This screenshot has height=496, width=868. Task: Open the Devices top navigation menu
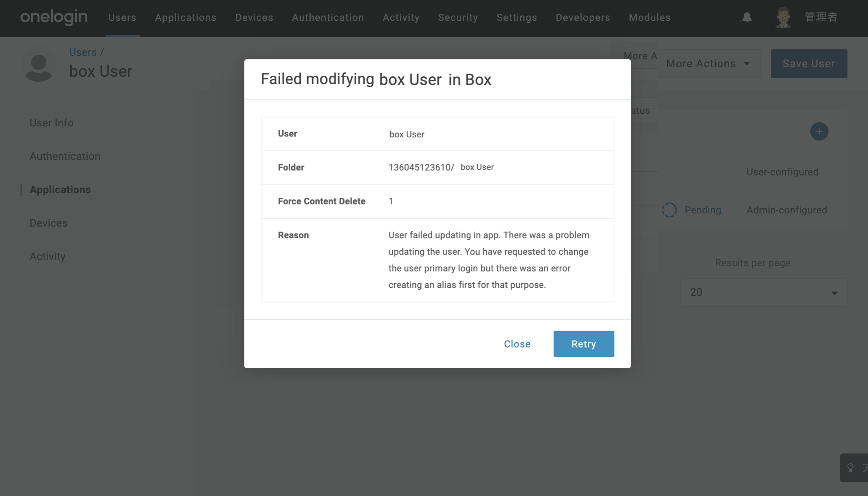(x=254, y=17)
